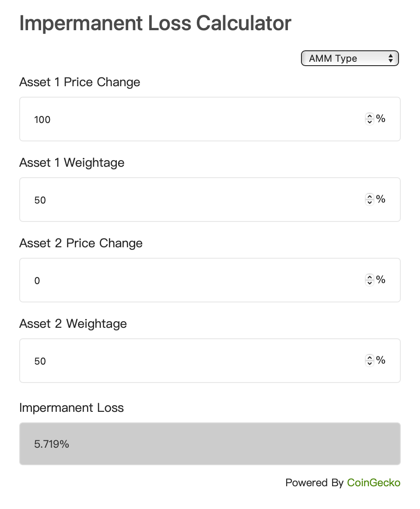This screenshot has height=509, width=420.
Task: Click the Asset 2 Weightage label
Action: pos(73,323)
